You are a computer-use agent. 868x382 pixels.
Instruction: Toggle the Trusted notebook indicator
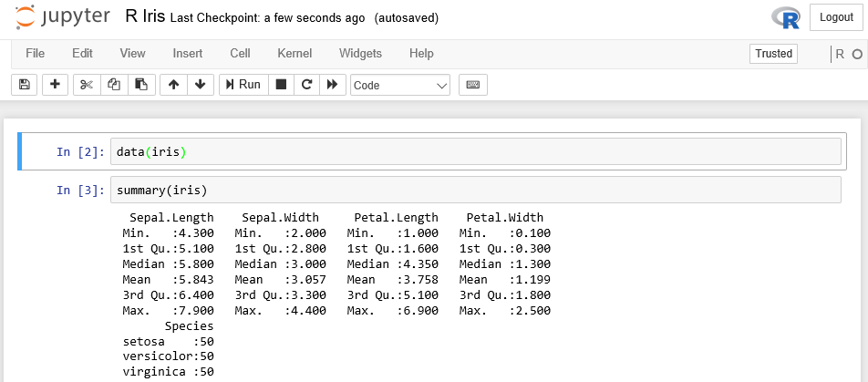[773, 54]
